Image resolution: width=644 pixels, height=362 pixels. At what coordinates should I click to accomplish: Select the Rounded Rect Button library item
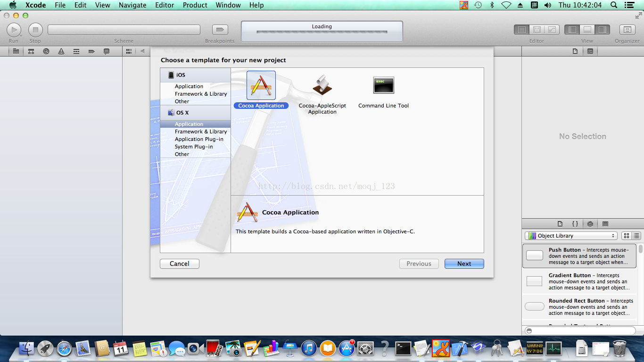click(579, 307)
